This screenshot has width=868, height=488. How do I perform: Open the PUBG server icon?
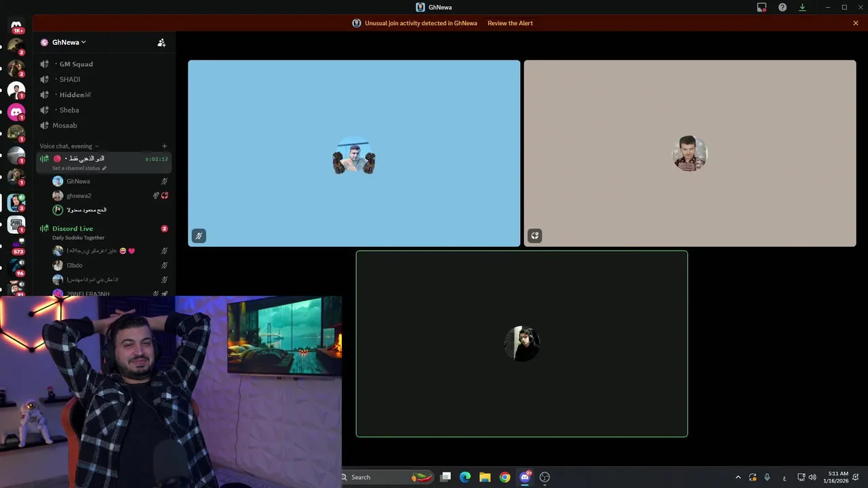tap(16, 224)
